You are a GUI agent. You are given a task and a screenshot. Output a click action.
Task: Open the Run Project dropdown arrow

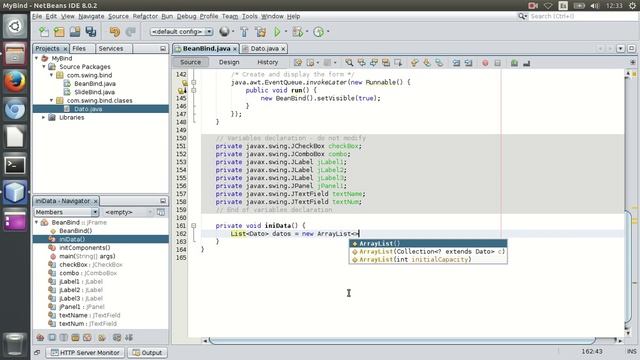click(x=286, y=31)
